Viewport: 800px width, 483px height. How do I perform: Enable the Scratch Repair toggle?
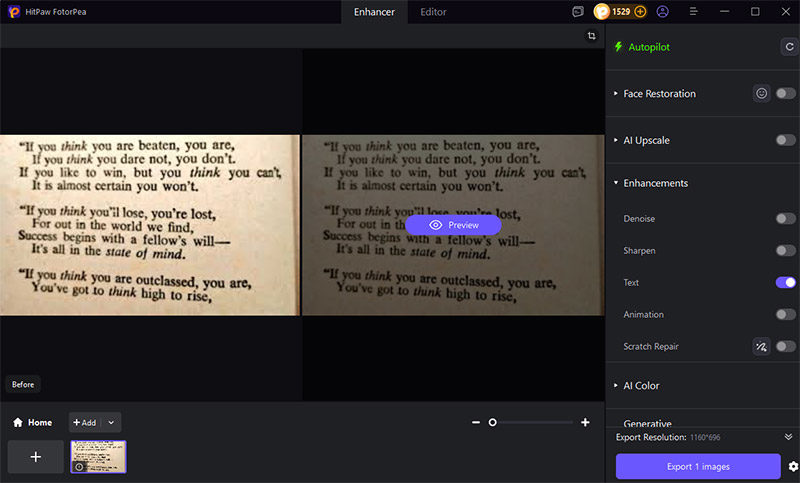pos(785,346)
